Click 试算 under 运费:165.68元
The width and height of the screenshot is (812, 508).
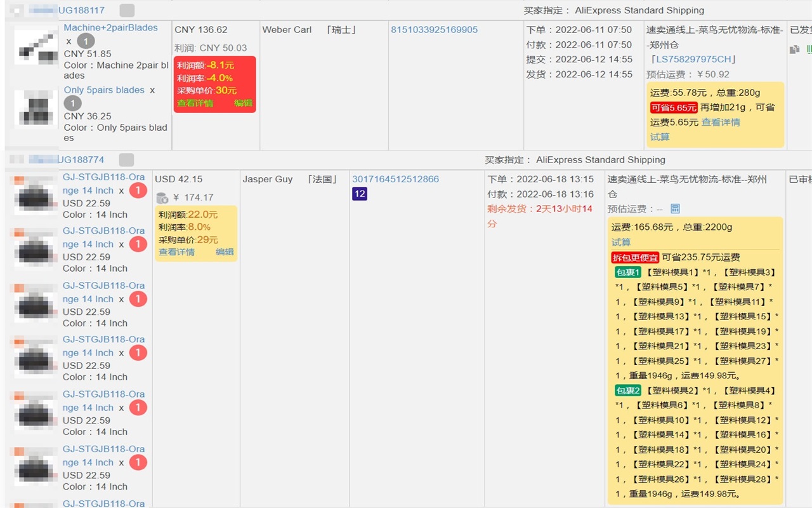[x=621, y=242]
